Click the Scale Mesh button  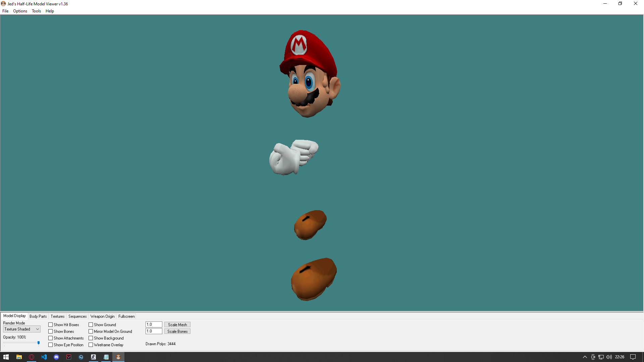[177, 325]
